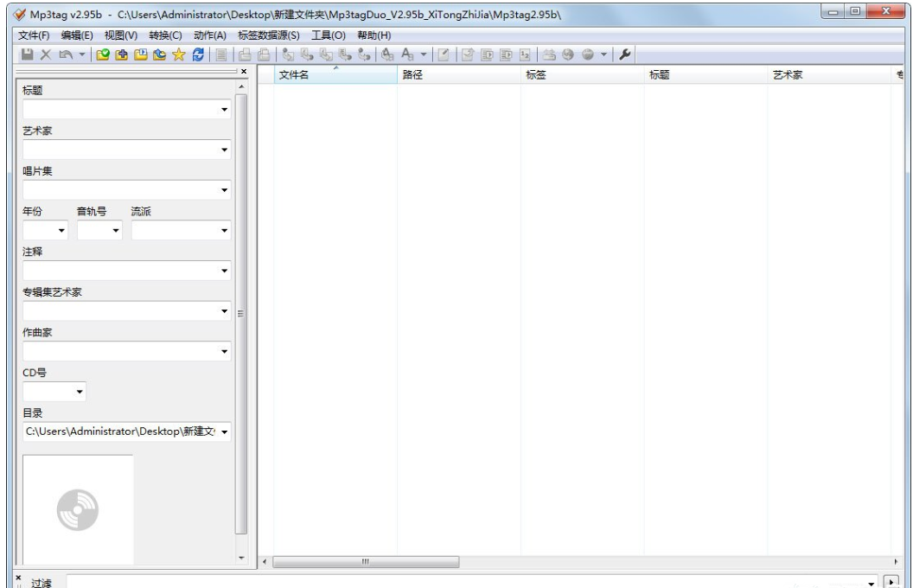This screenshot has width=913, height=588.
Task: Expand the 唱片集 field dropdown
Action: tap(224, 189)
